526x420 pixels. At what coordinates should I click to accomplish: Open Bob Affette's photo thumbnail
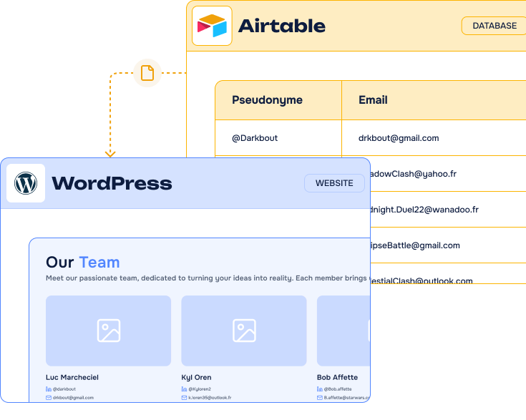coord(344,331)
